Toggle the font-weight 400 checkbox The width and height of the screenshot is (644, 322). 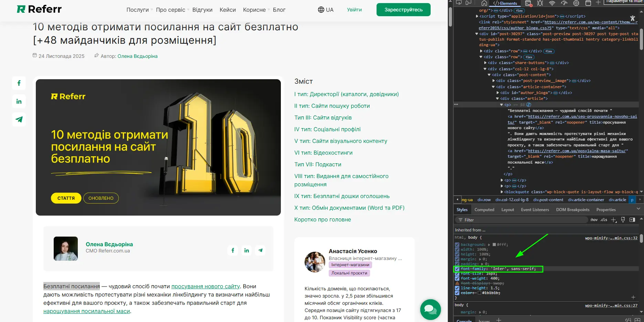[457, 278]
